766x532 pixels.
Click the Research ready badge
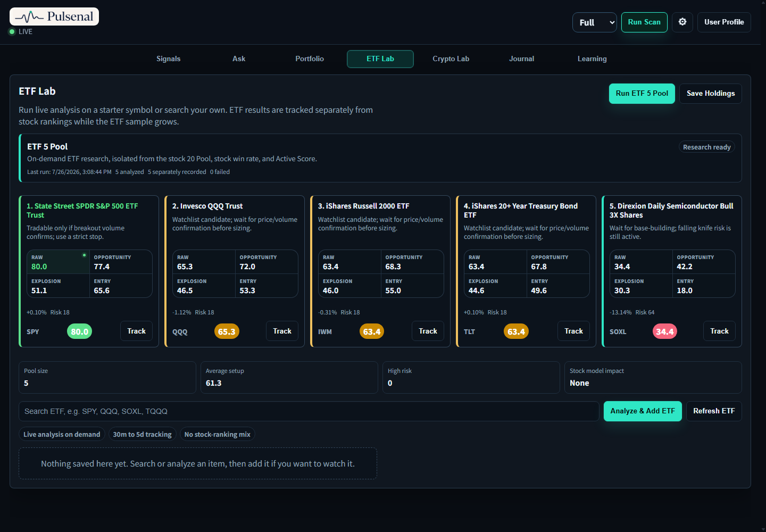(x=707, y=147)
